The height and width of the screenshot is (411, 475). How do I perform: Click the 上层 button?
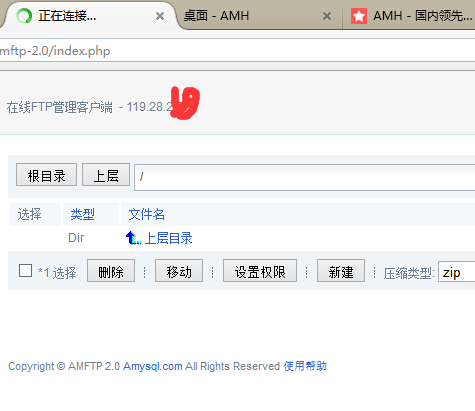coord(106,174)
